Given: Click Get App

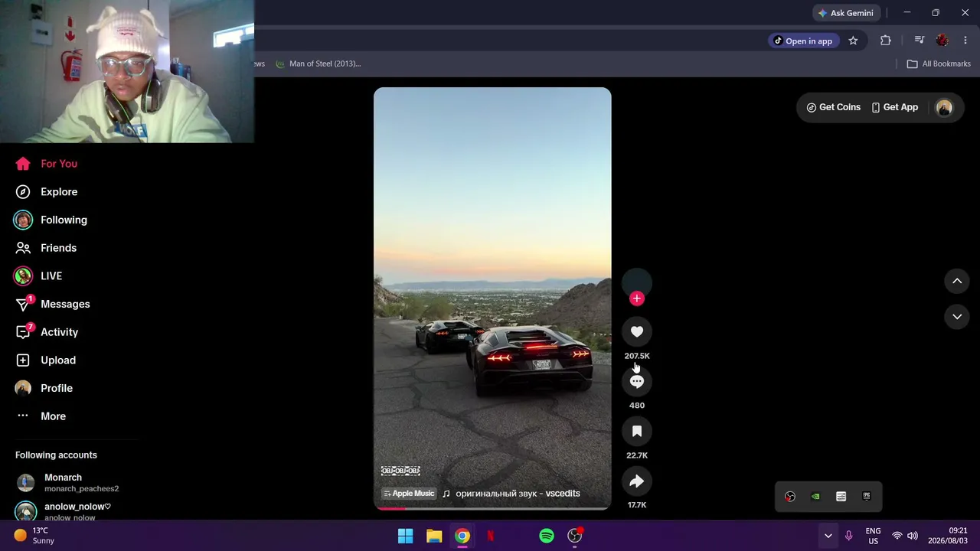Looking at the screenshot, I should pyautogui.click(x=895, y=108).
